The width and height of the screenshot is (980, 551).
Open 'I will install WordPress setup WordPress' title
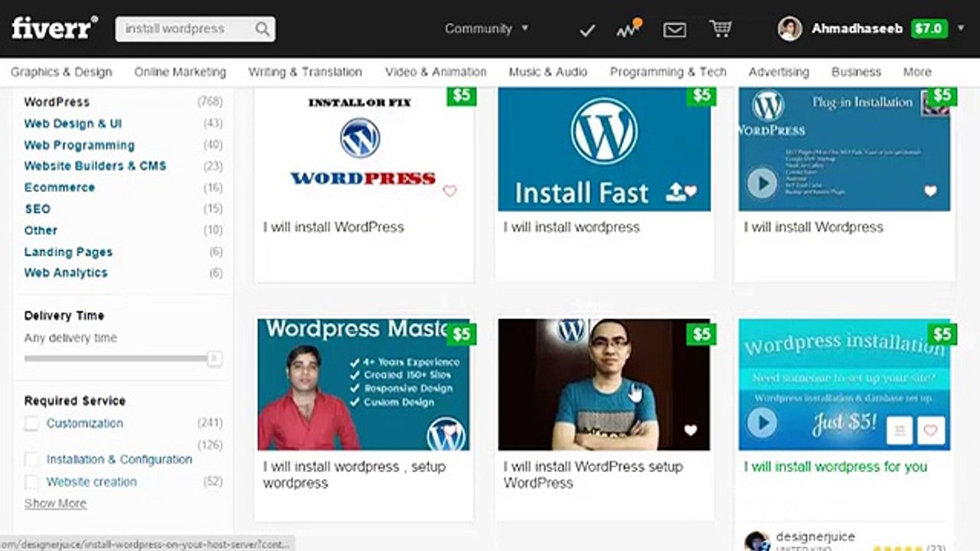pos(593,474)
